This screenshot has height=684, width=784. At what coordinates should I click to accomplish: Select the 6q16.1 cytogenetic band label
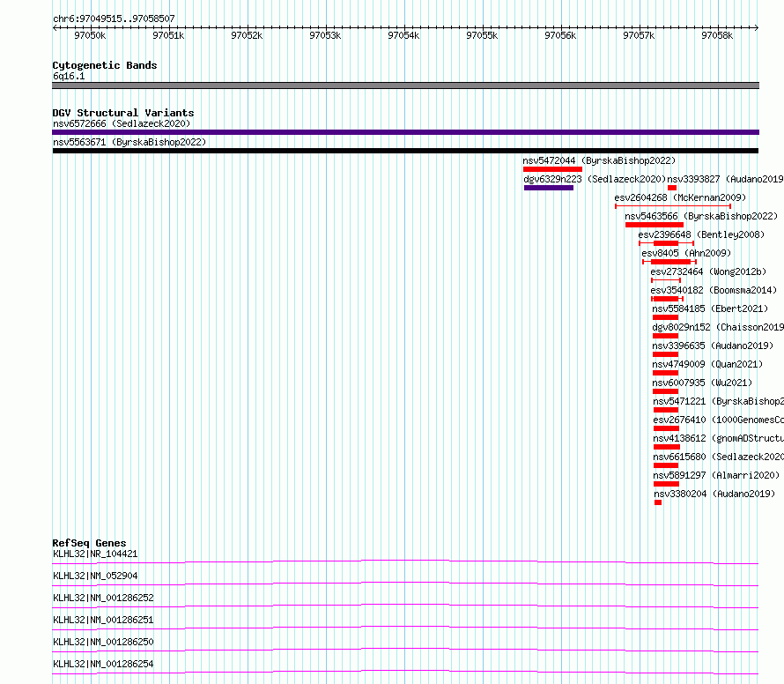[69, 76]
